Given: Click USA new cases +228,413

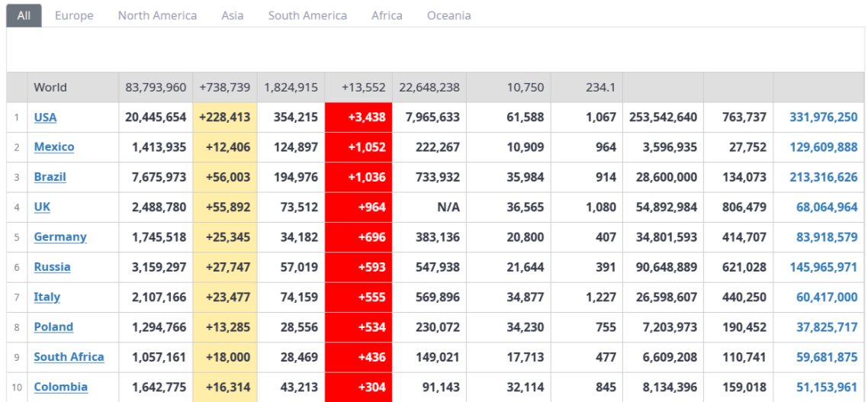Looking at the screenshot, I should (x=225, y=117).
